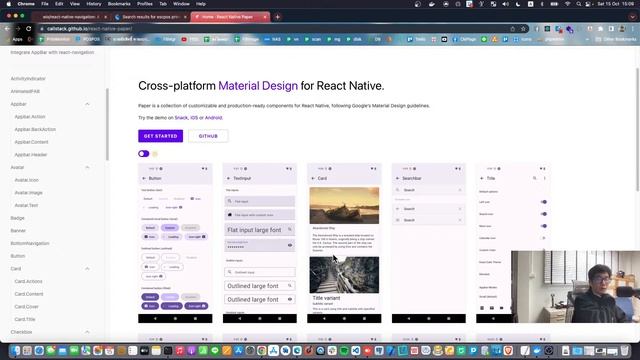The width and height of the screenshot is (640, 360).
Task: Select Appbar.BackAction in the sidebar
Action: (x=35, y=129)
